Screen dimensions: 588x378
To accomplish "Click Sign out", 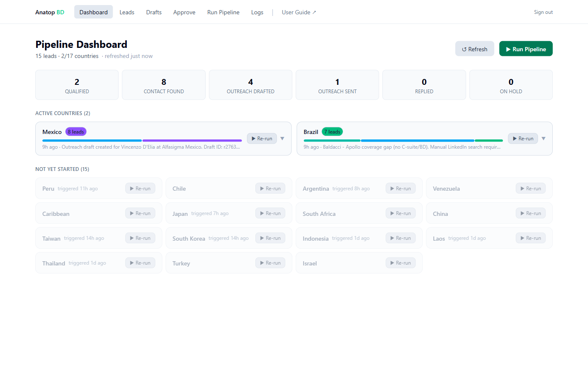I will click(x=543, y=12).
